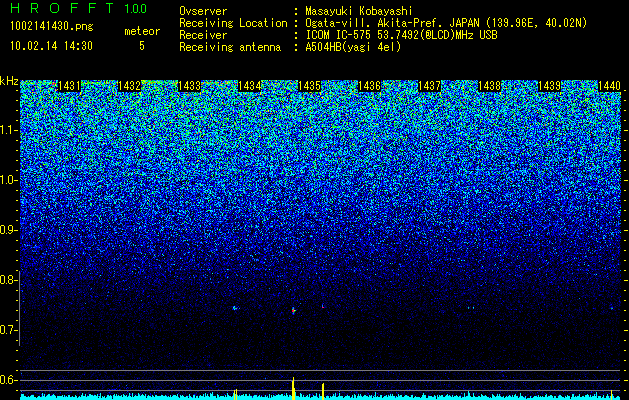Click the 1435 time marker
The width and height of the screenshot is (629, 400).
tap(309, 86)
